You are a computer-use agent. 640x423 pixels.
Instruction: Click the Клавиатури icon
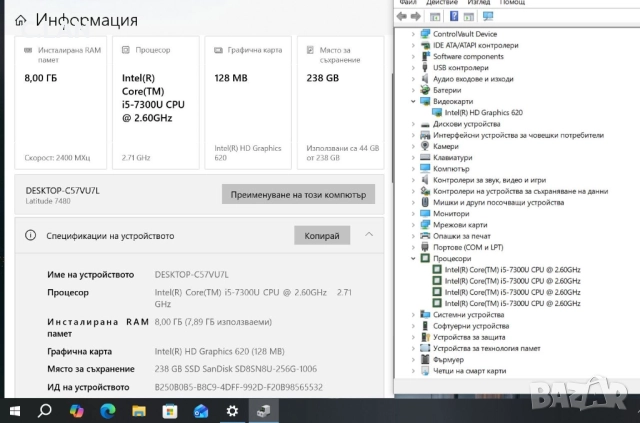click(x=425, y=157)
